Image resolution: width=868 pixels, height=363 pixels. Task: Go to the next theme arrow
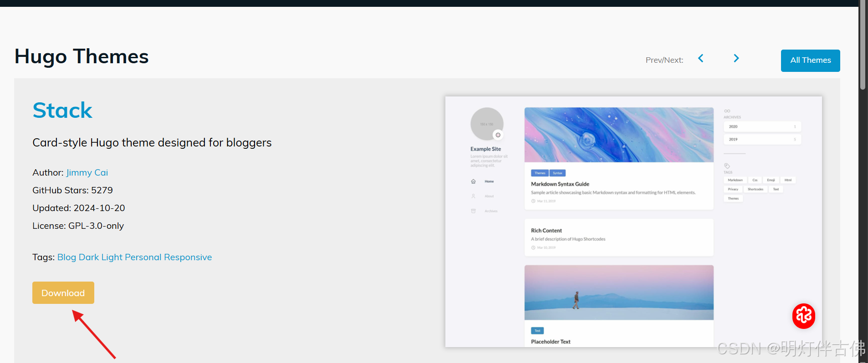736,58
